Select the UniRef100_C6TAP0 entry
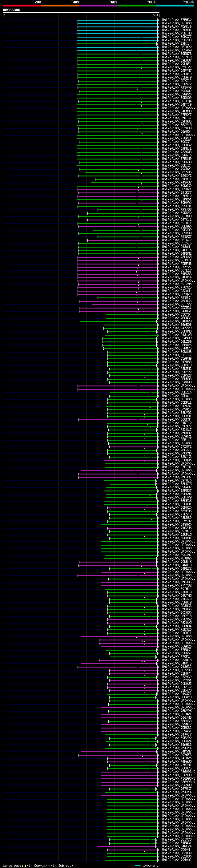The height and width of the screenshot is (868, 197). tap(177, 47)
